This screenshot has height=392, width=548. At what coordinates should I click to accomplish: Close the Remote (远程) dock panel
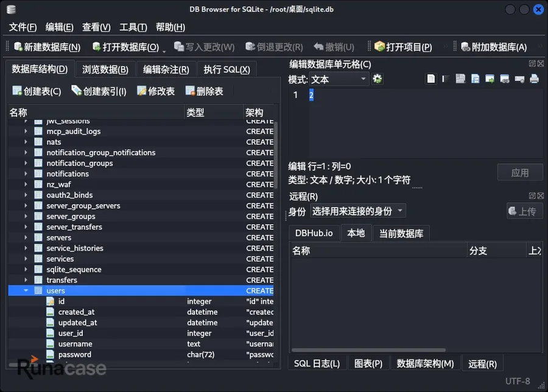click(540, 195)
